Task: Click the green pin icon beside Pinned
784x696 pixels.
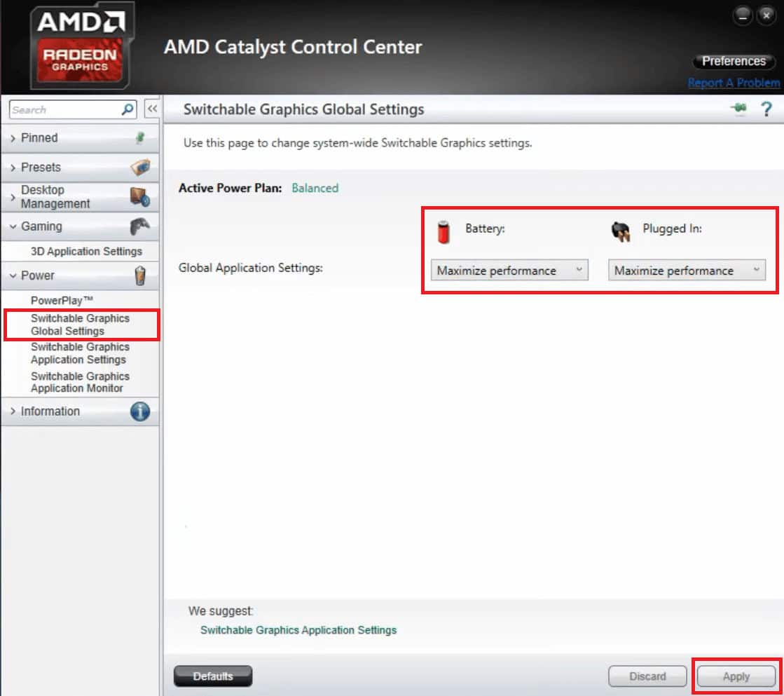Action: click(x=141, y=137)
